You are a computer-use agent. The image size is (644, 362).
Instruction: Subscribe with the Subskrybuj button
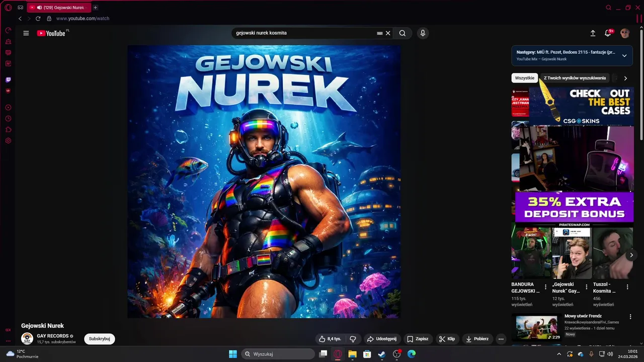pos(100,339)
